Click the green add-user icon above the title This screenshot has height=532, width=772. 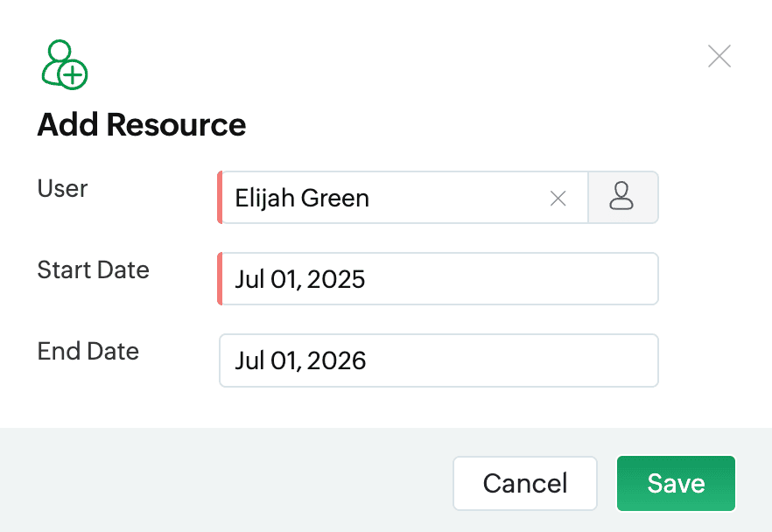point(65,65)
